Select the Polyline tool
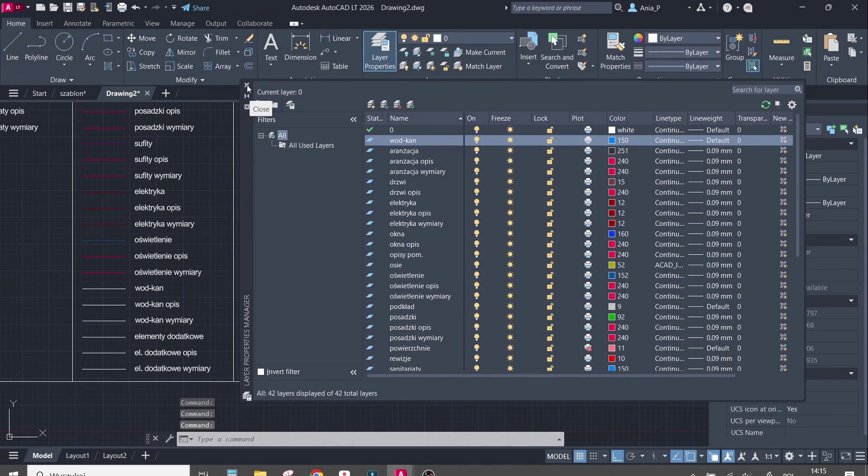Viewport: 868px width, 476px height. 36,47
